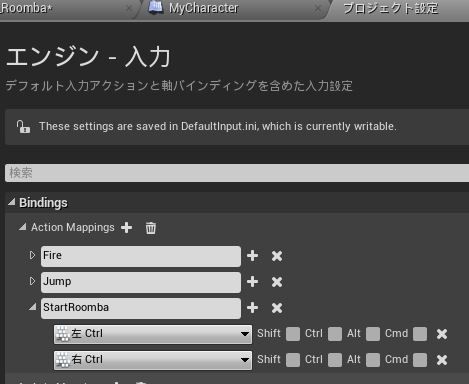This screenshot has width=469, height=384.
Task: Remove the Jump action mapping
Action: (x=277, y=282)
